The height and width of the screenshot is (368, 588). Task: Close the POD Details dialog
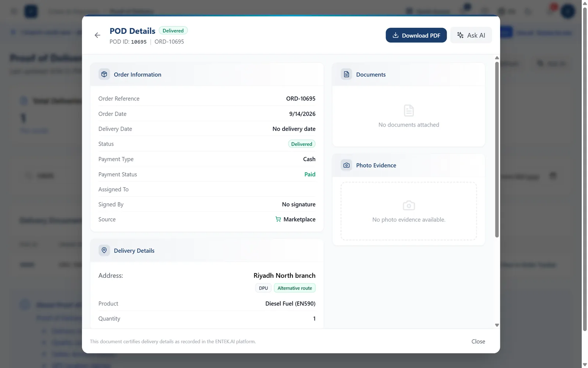[x=478, y=342]
